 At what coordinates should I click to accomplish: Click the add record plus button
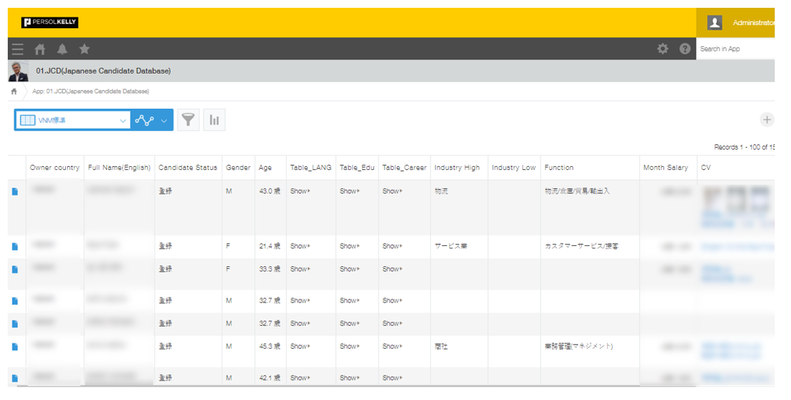[767, 120]
